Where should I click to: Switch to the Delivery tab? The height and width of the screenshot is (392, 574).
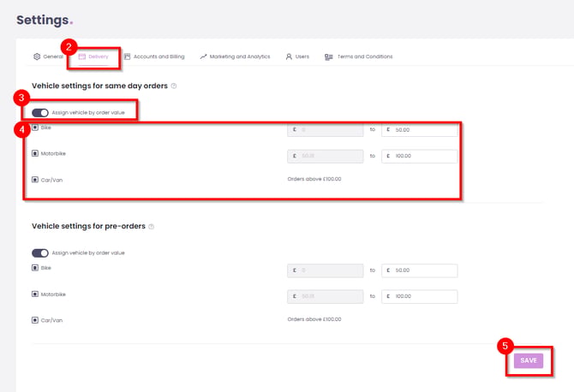coord(93,56)
